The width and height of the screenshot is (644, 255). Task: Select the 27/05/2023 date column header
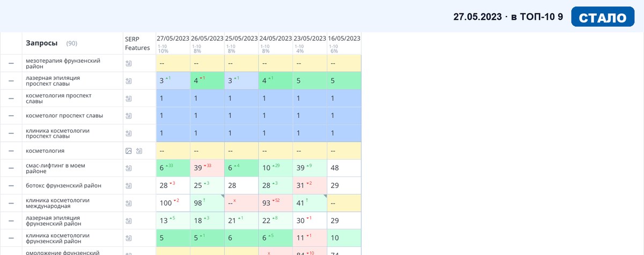[173, 39]
